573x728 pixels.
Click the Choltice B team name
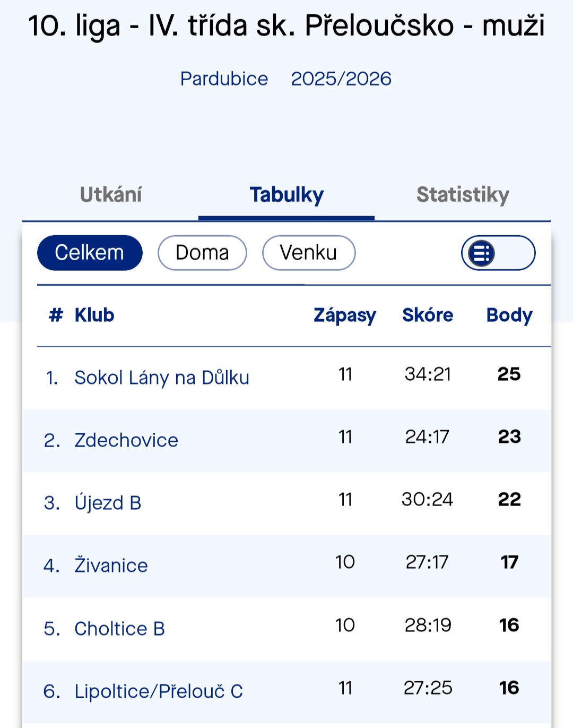[119, 629]
